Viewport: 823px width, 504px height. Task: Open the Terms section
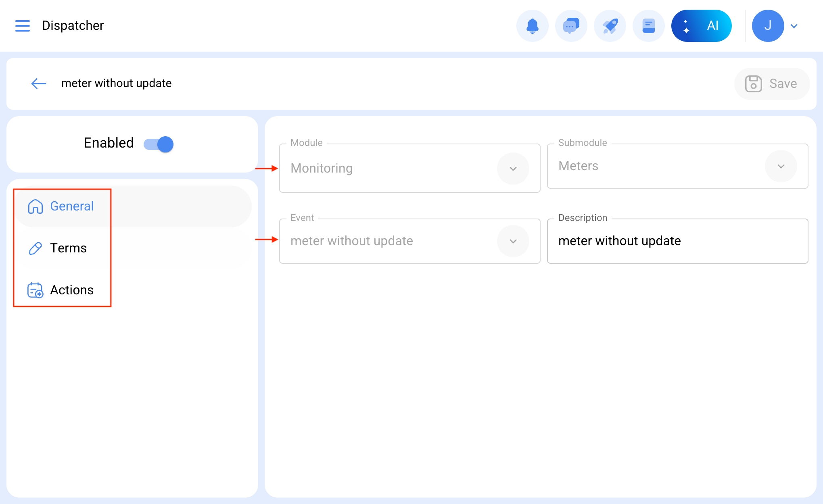tap(132, 248)
